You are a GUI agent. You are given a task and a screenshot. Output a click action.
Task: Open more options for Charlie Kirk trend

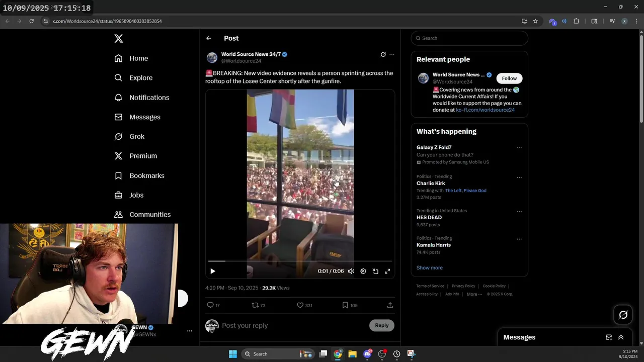pos(519,177)
